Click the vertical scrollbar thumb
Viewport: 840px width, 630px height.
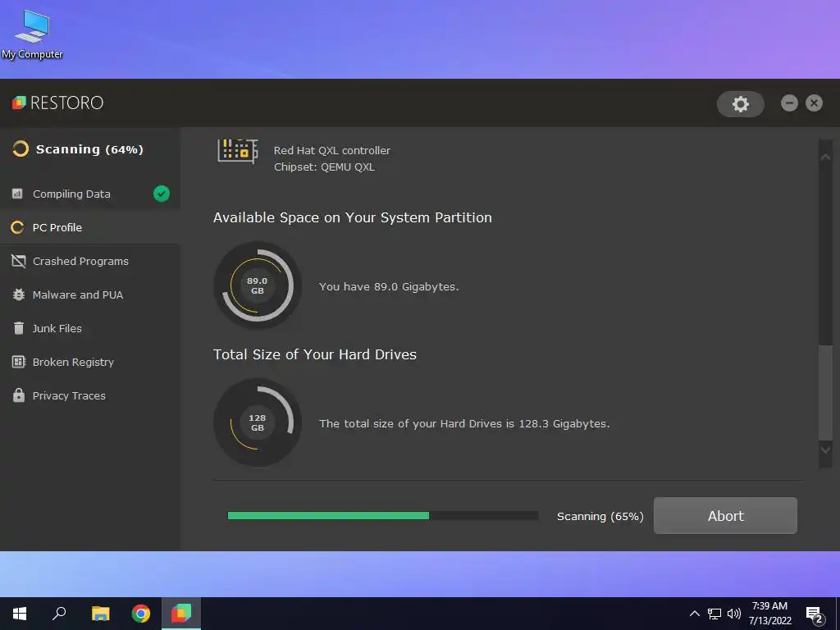pyautogui.click(x=825, y=391)
